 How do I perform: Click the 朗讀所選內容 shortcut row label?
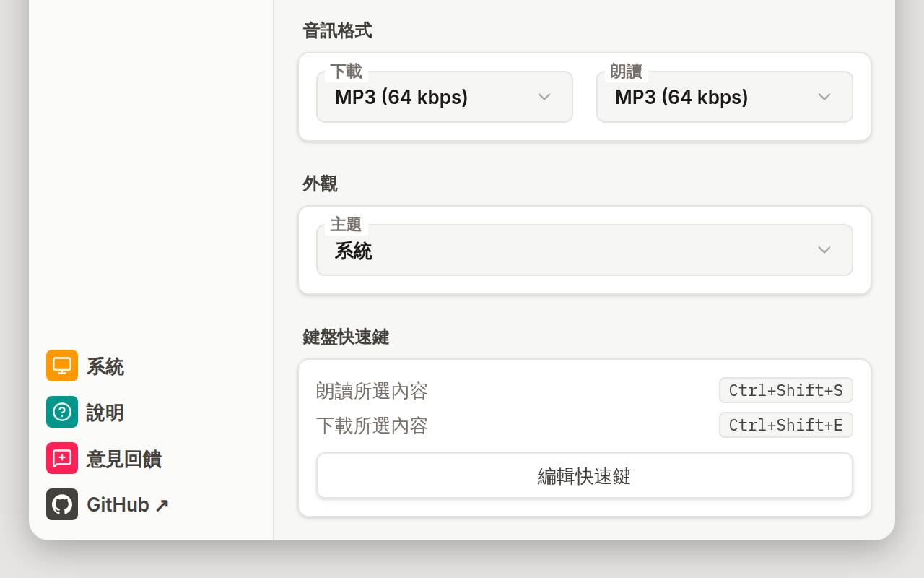(x=372, y=391)
